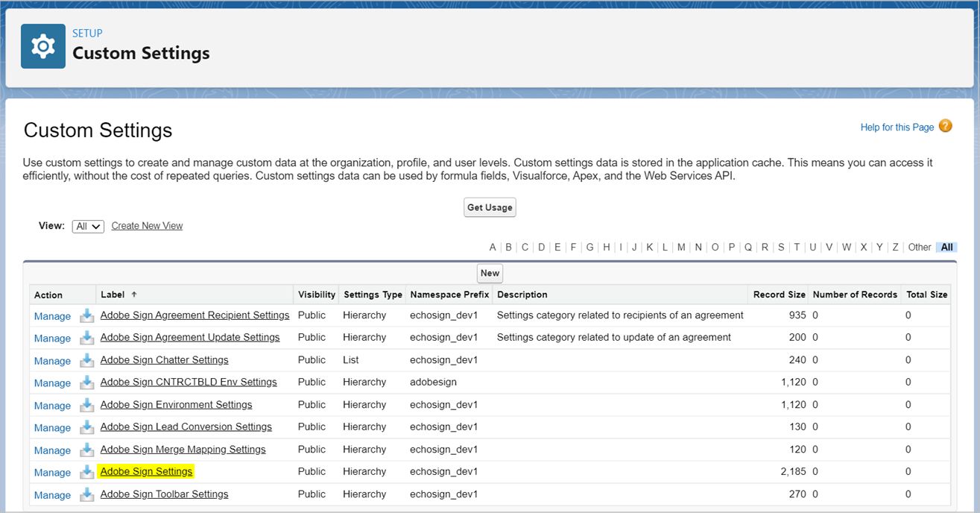This screenshot has width=980, height=513.
Task: Manage Adobe Sign CNTRCTBLD Env Settings
Action: pyautogui.click(x=52, y=383)
